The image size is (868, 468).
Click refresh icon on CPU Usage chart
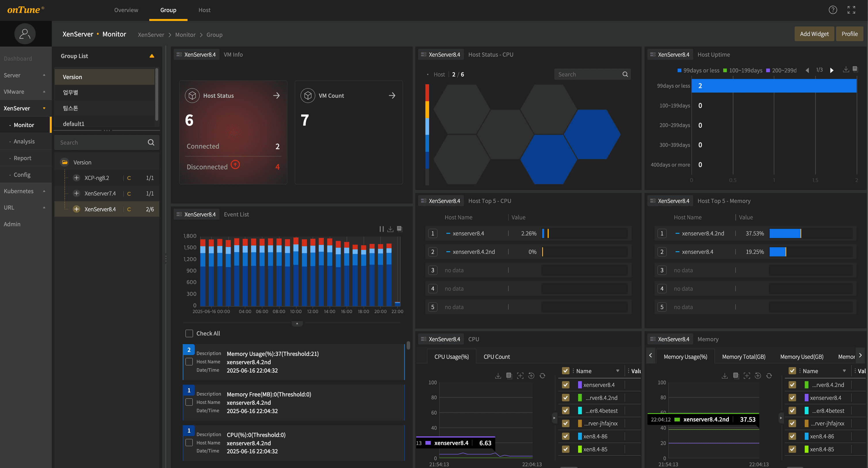[x=542, y=376]
